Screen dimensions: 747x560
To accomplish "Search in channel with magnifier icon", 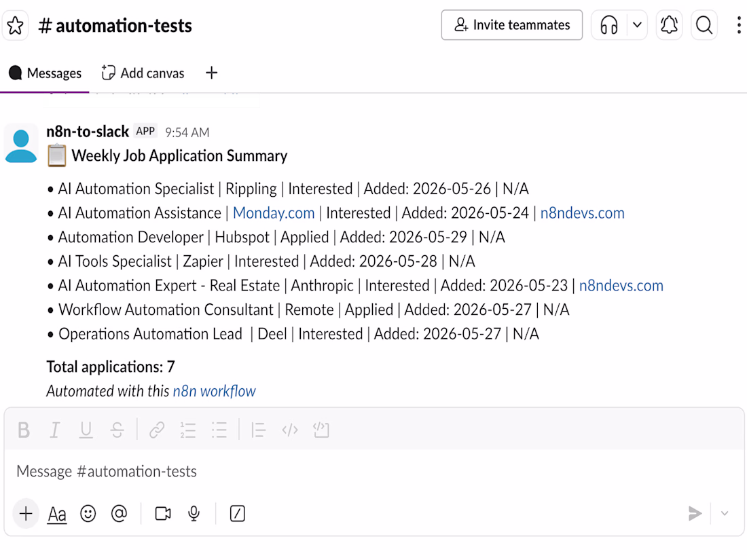I will [x=704, y=24].
